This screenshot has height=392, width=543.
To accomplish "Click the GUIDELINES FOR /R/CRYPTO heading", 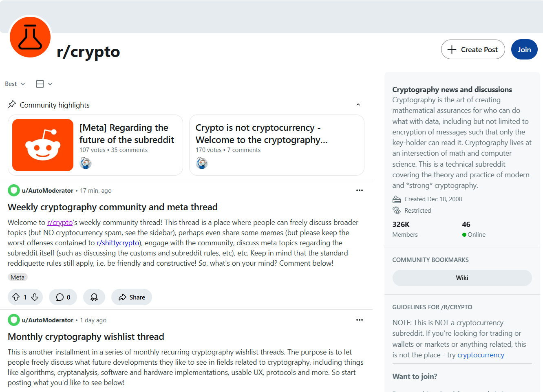I will pos(432,307).
